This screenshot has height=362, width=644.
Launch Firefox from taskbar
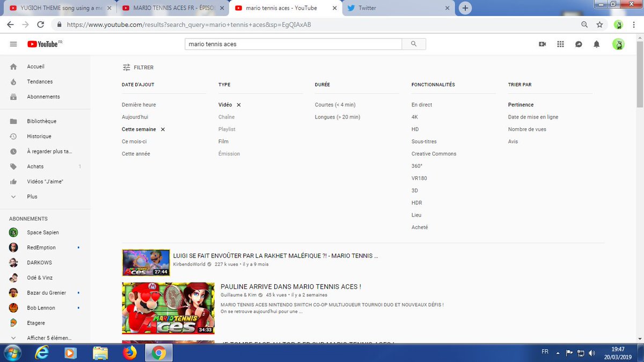(129, 353)
